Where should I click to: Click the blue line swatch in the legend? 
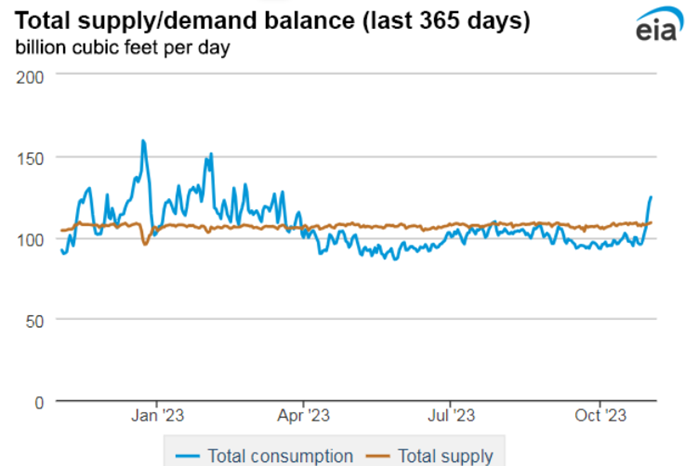(188, 456)
